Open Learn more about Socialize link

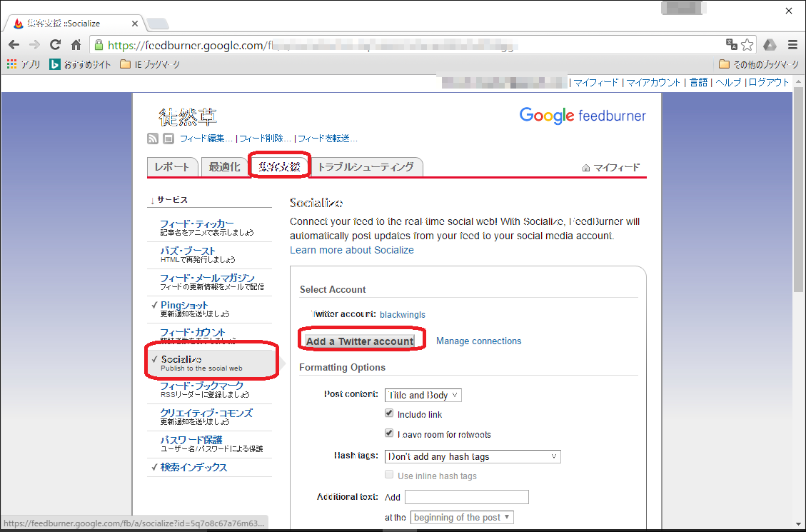click(x=351, y=250)
